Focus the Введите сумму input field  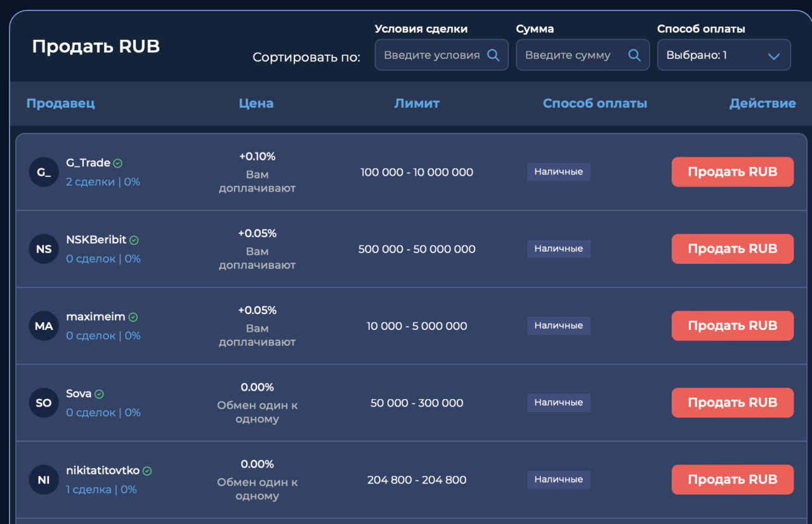583,55
